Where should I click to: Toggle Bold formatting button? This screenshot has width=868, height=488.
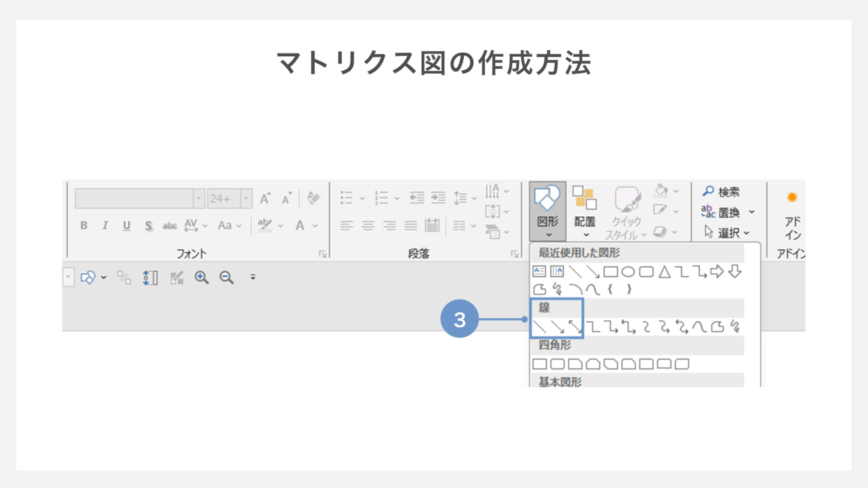click(x=83, y=226)
